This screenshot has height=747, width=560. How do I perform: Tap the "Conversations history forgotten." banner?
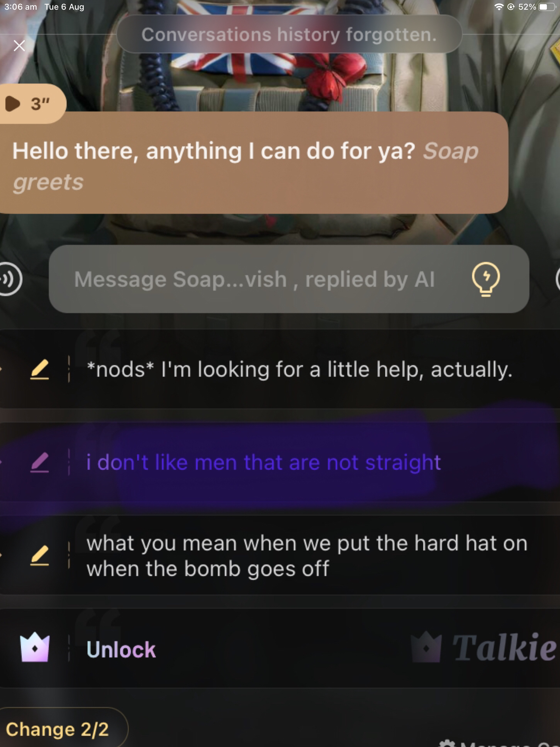(289, 34)
